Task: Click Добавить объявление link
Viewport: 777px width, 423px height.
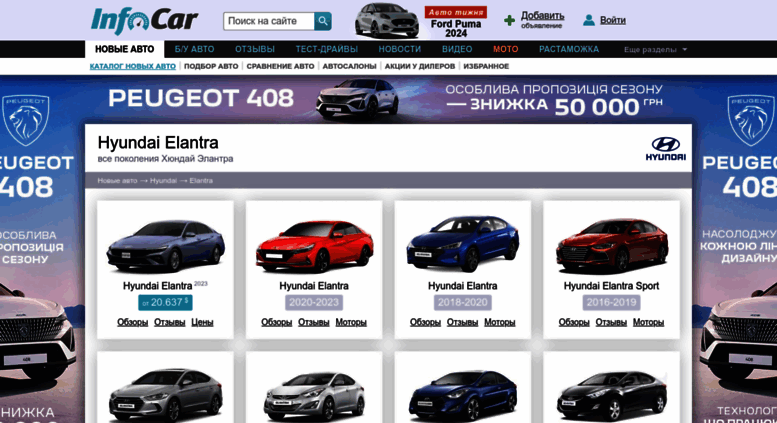Action: 542,20
